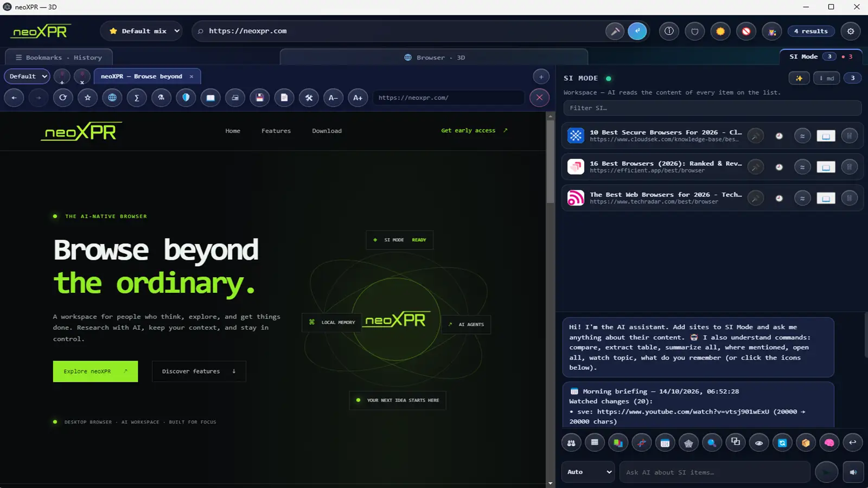Click the orange package box icon

coord(806,442)
